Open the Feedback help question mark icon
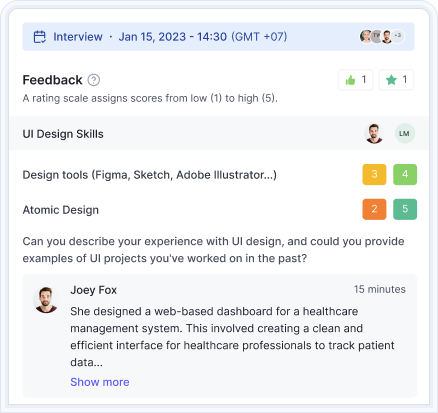This screenshot has height=413, width=438. pyautogui.click(x=94, y=80)
